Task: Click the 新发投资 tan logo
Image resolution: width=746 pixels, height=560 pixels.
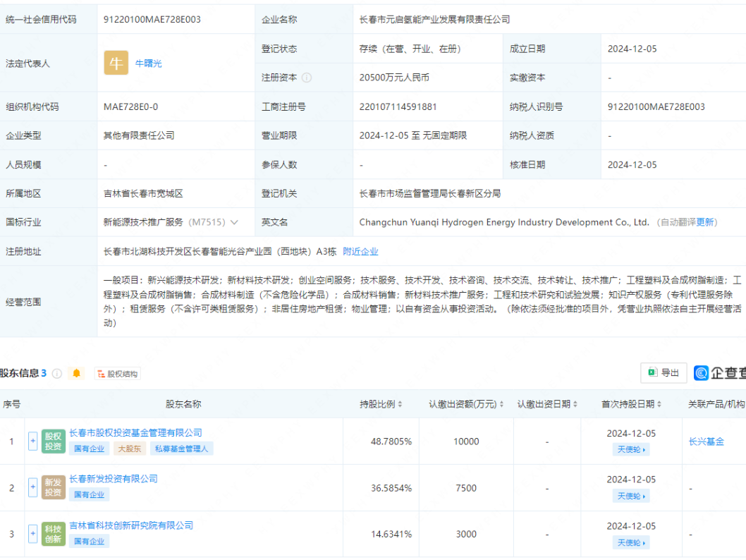Action: (54, 487)
